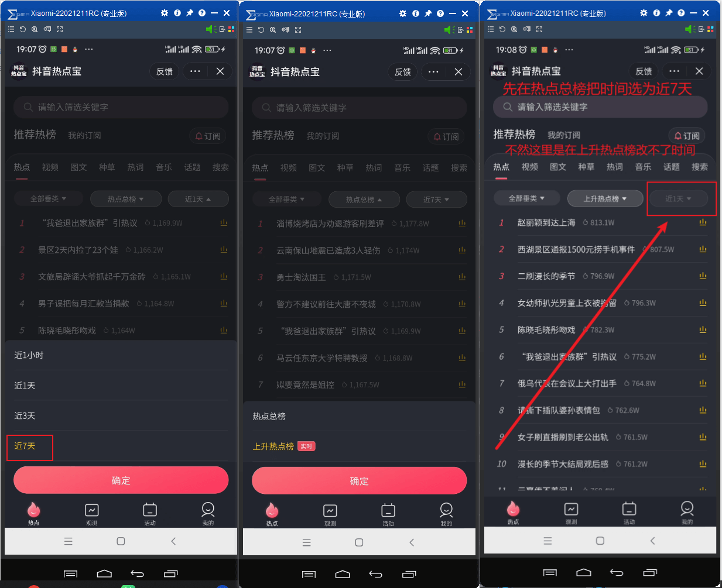The height and width of the screenshot is (588, 722).
Task: Open chart icon for 赵丽颖到达上海 row
Action: point(703,222)
